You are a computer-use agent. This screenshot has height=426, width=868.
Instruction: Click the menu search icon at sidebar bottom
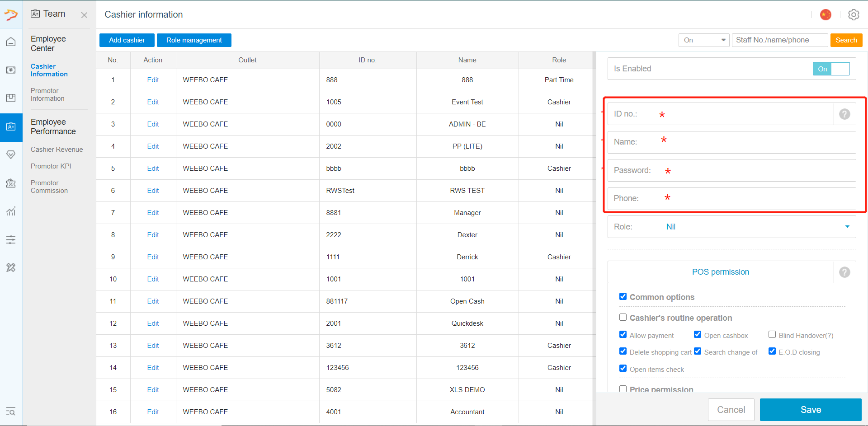click(x=11, y=411)
